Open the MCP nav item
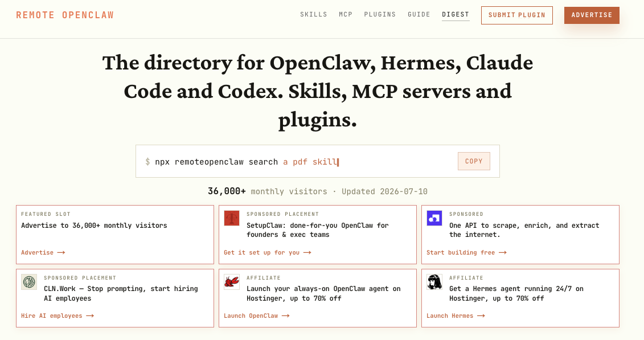The width and height of the screenshot is (644, 340). (x=346, y=14)
